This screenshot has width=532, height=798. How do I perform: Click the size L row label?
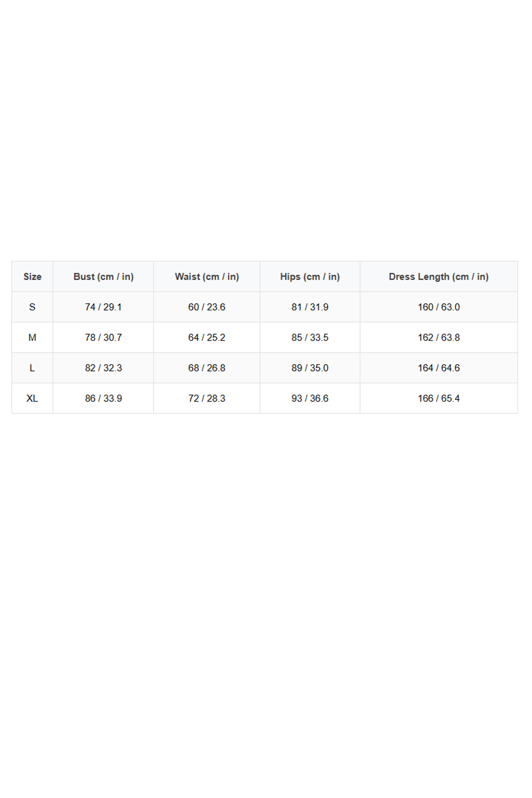click(x=32, y=368)
